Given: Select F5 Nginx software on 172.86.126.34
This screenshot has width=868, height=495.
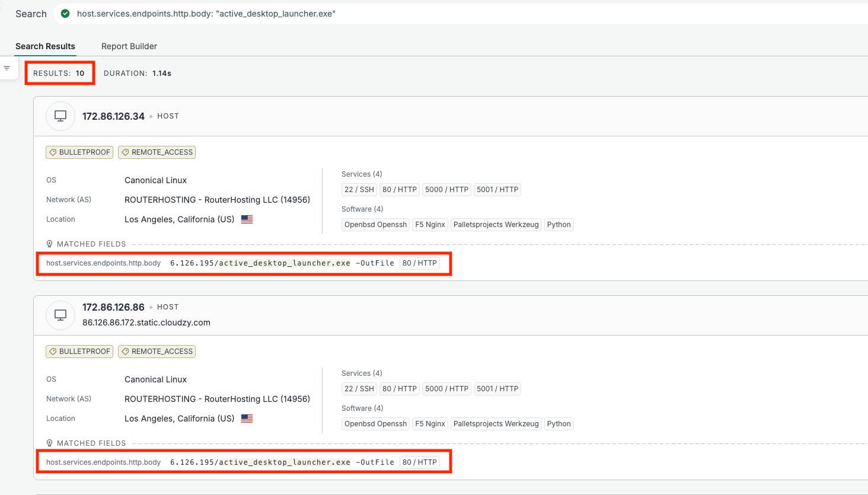Looking at the screenshot, I should pos(430,225).
